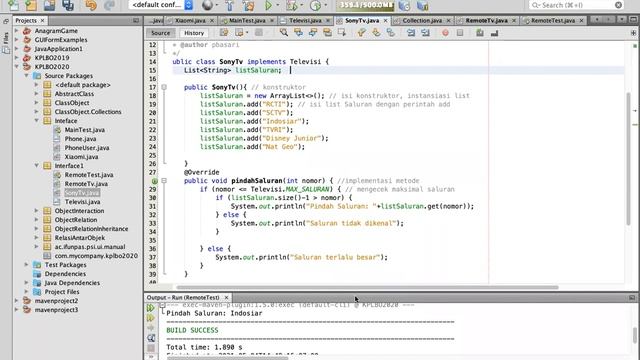Click the Find Selection magnifier icon
This screenshot has height=360, width=640.
point(284,33)
